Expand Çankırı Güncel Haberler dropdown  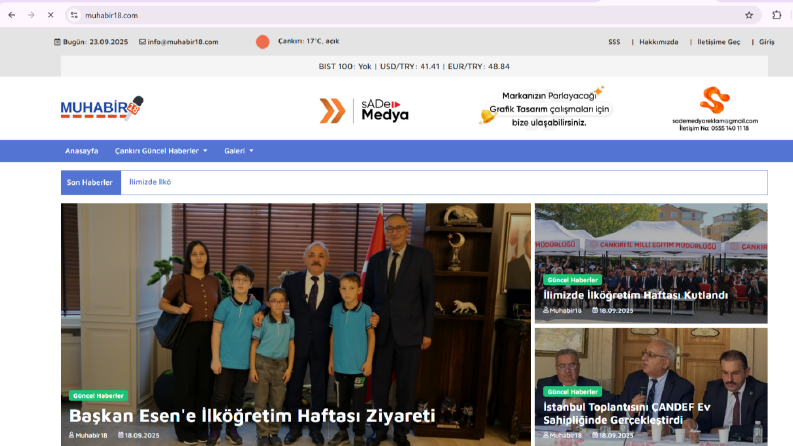pos(161,151)
